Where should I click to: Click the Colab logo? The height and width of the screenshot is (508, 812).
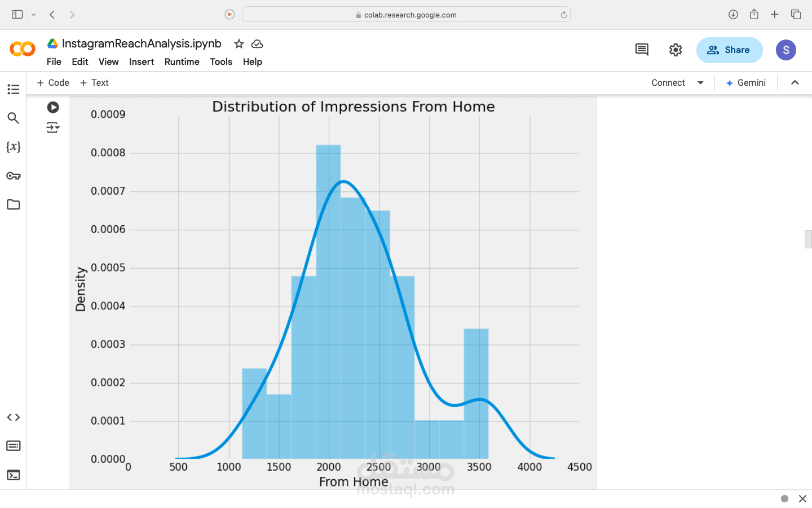(x=23, y=49)
